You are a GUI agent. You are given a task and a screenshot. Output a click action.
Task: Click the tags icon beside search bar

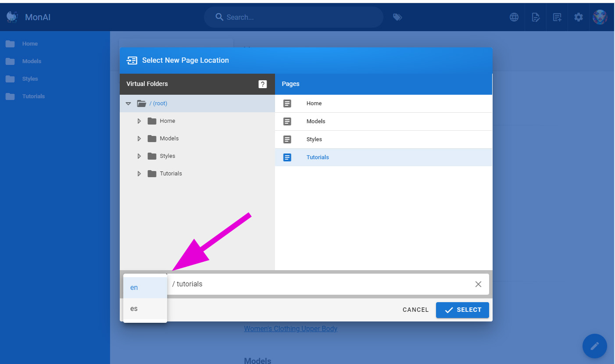coord(397,17)
